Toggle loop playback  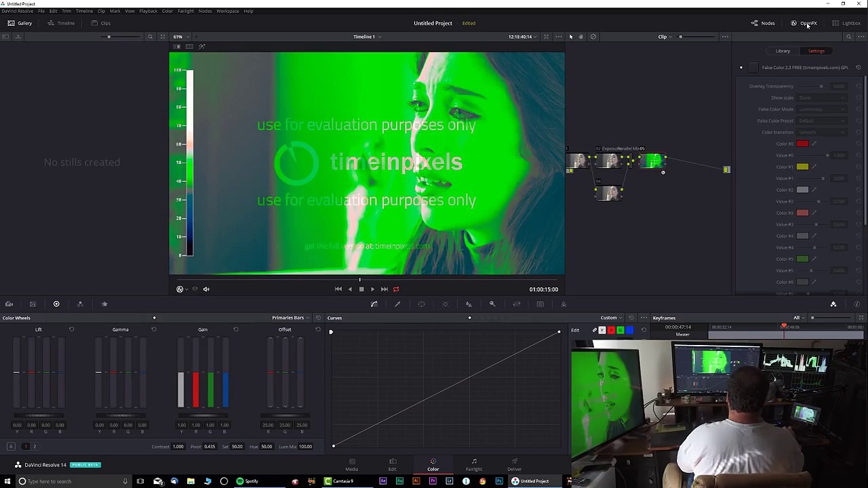pyautogui.click(x=396, y=289)
